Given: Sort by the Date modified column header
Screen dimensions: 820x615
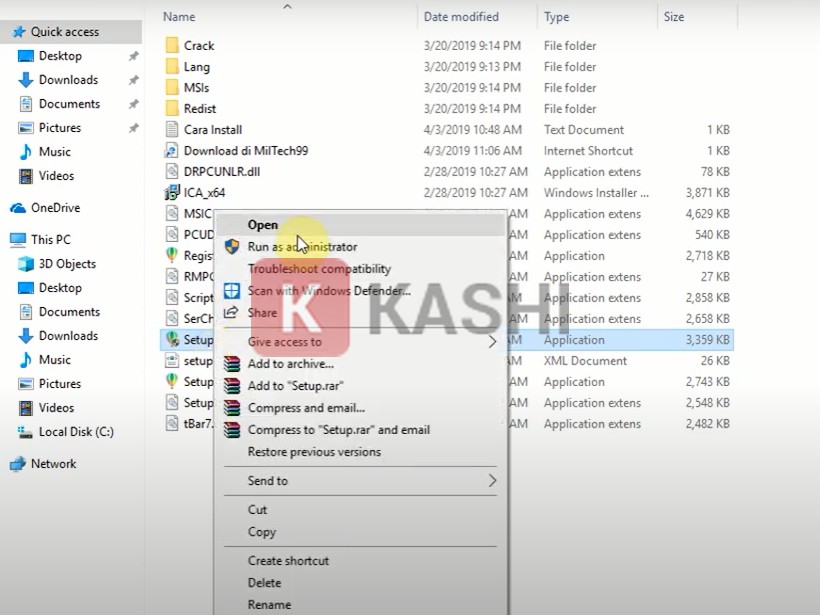Looking at the screenshot, I should [463, 17].
